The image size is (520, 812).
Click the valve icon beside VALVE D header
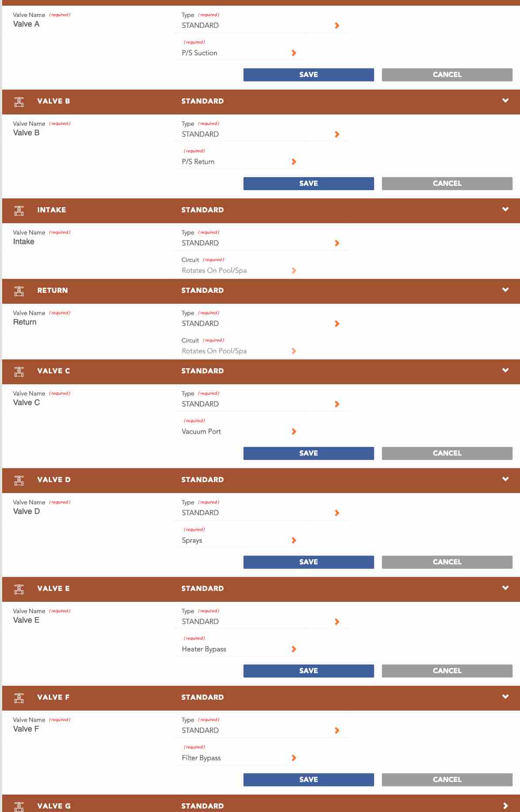click(19, 480)
